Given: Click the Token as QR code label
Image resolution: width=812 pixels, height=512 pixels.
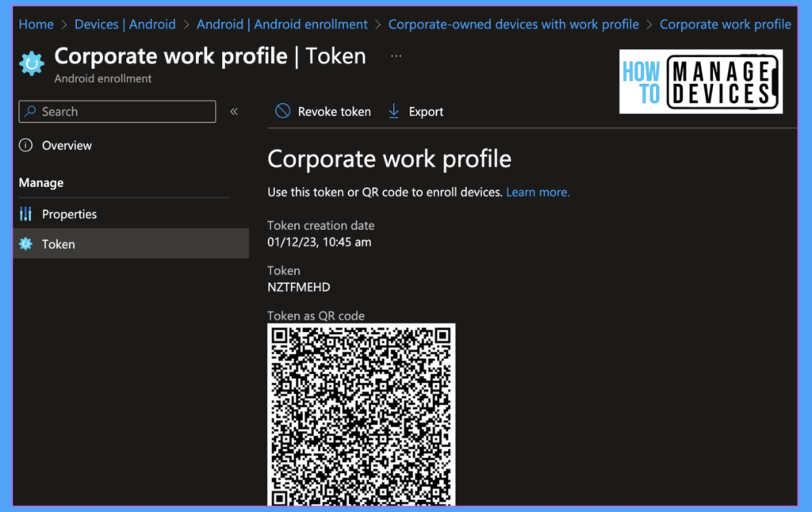Looking at the screenshot, I should (x=316, y=315).
